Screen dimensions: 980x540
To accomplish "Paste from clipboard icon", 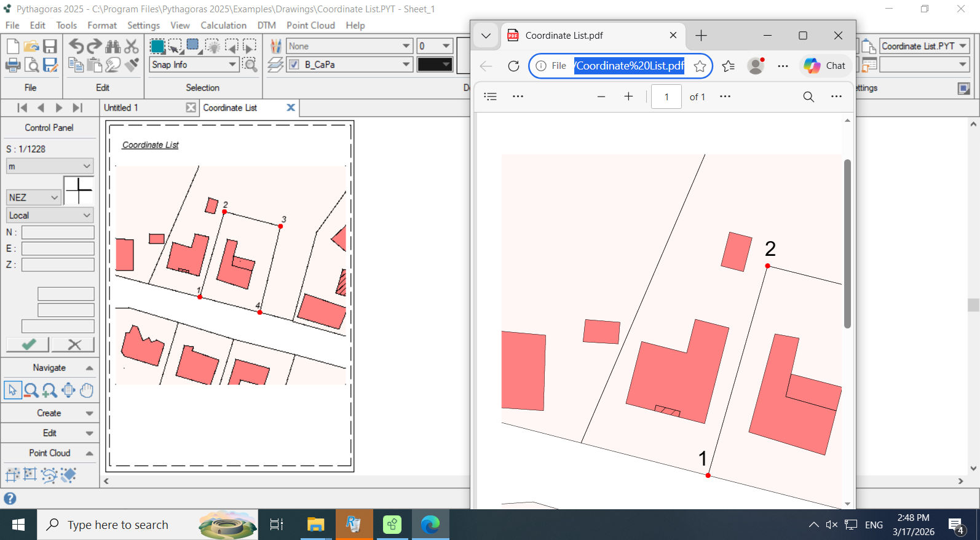I will [x=94, y=65].
